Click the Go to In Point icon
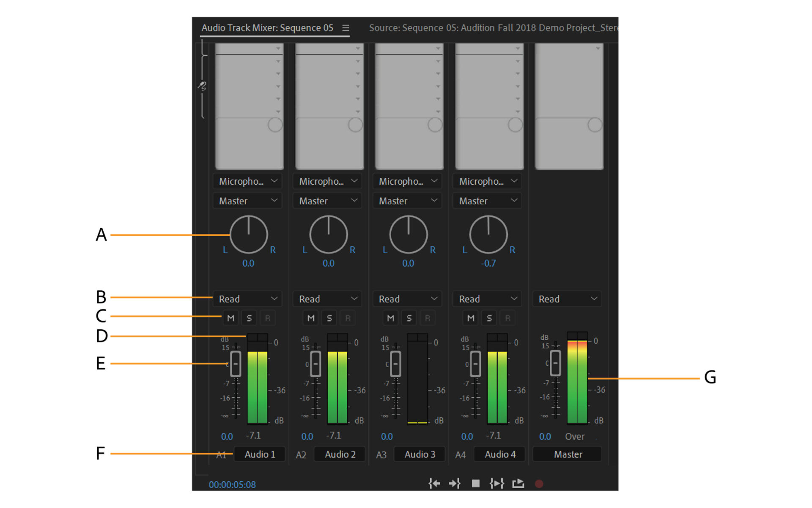The height and width of the screenshot is (508, 812). pyautogui.click(x=434, y=483)
